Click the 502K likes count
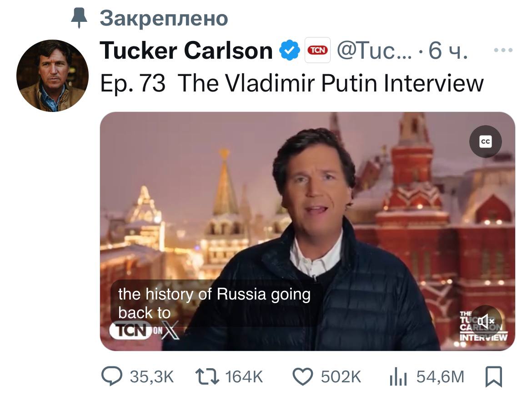 [x=341, y=377]
